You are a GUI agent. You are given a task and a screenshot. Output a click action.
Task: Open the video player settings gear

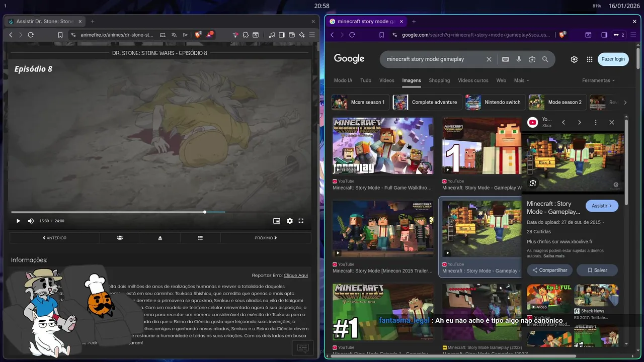coord(289,221)
